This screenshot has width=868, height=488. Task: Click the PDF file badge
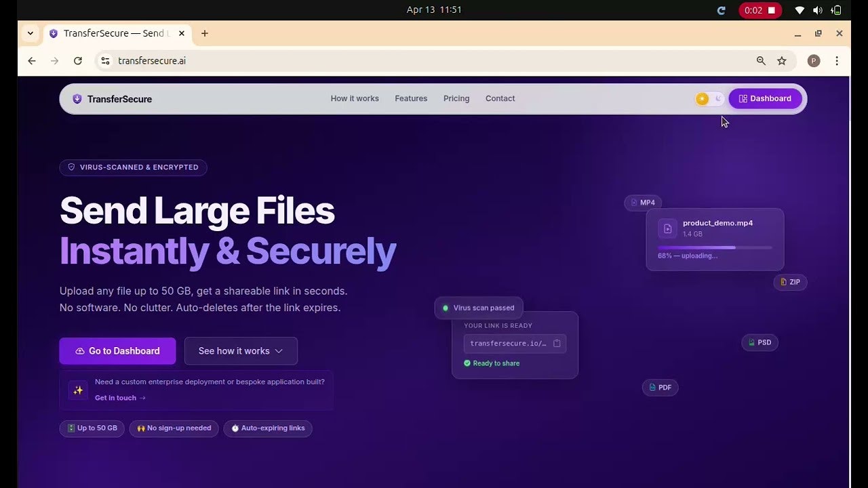click(x=660, y=387)
